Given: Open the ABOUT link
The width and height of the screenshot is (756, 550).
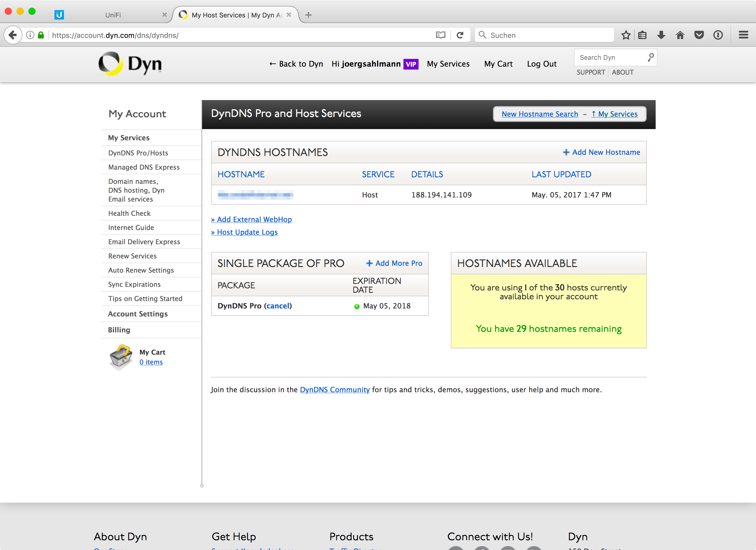Looking at the screenshot, I should pos(622,72).
